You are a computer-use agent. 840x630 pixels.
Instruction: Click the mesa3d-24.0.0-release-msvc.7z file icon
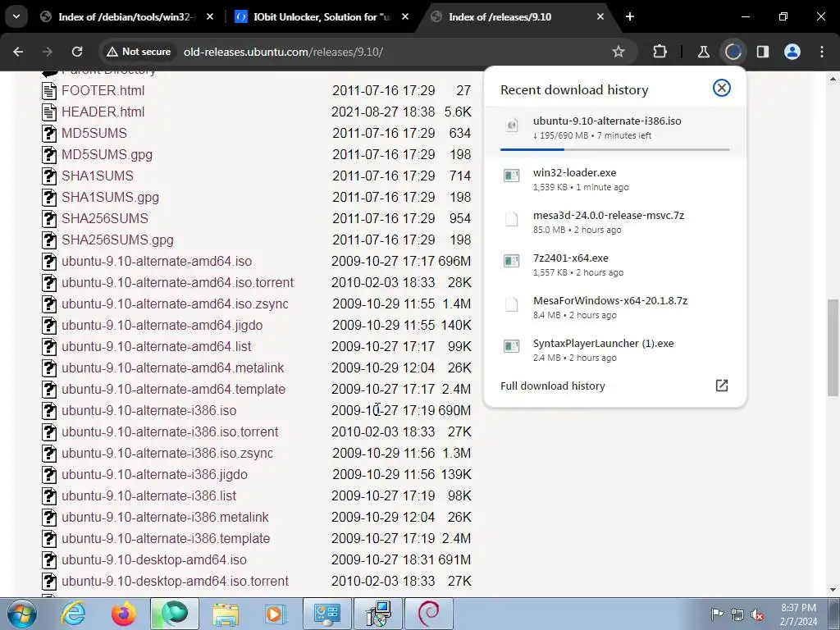tap(512, 218)
